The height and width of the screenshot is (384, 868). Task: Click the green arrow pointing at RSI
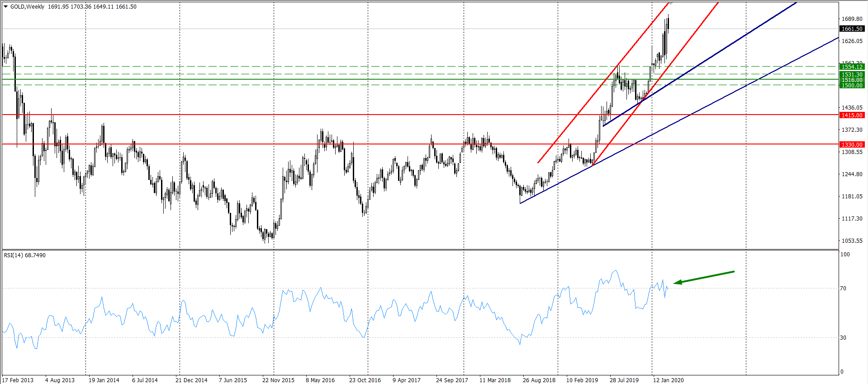(x=704, y=277)
